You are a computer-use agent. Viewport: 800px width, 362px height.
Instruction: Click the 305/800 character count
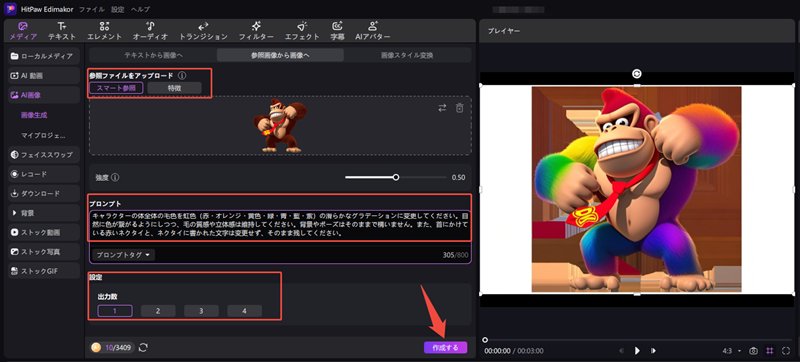coord(455,255)
